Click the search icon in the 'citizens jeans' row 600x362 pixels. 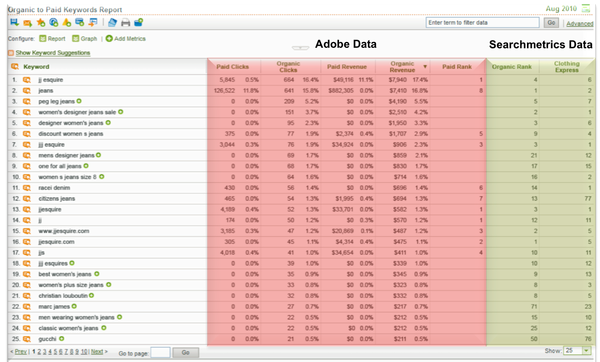pyautogui.click(x=26, y=199)
